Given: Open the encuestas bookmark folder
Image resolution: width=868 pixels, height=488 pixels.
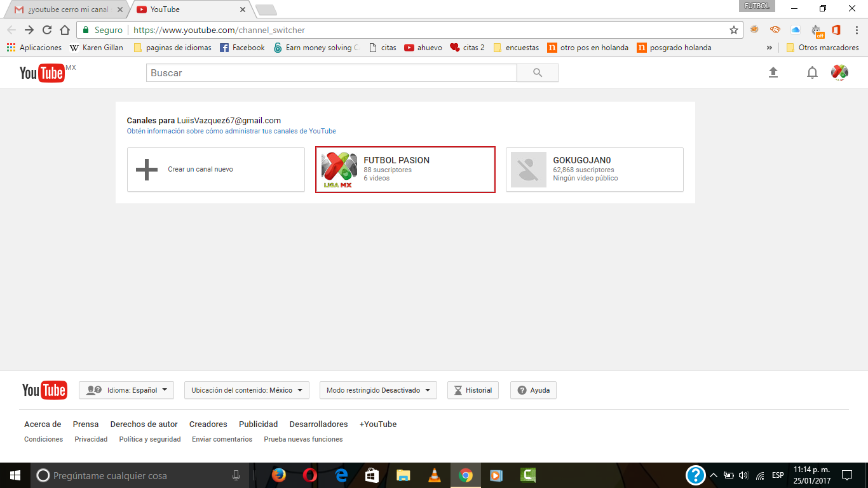Looking at the screenshot, I should [x=516, y=48].
